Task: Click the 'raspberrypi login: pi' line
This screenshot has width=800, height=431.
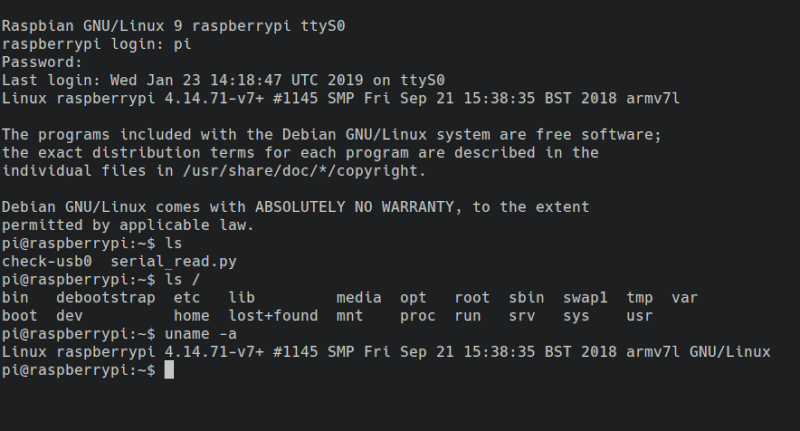Action: tap(96, 44)
